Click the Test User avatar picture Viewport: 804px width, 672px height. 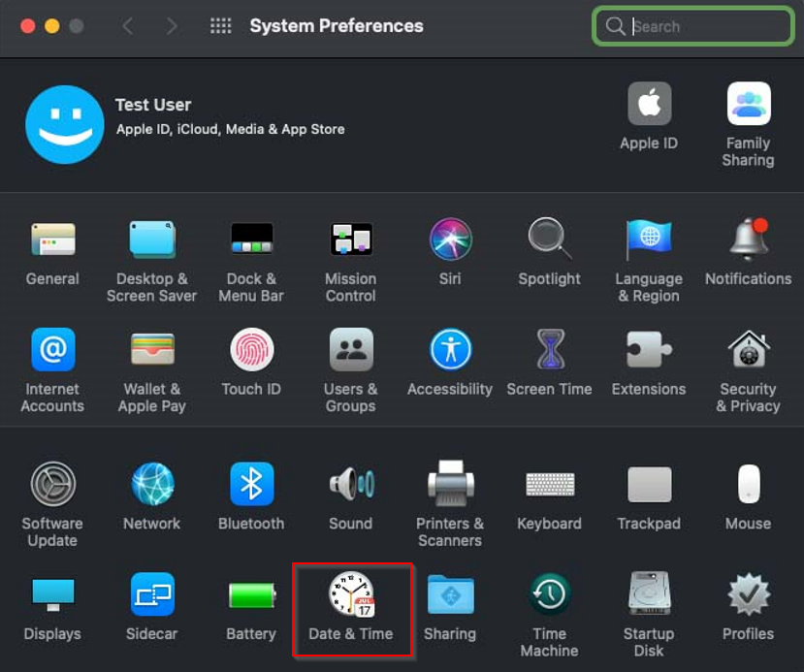(65, 124)
